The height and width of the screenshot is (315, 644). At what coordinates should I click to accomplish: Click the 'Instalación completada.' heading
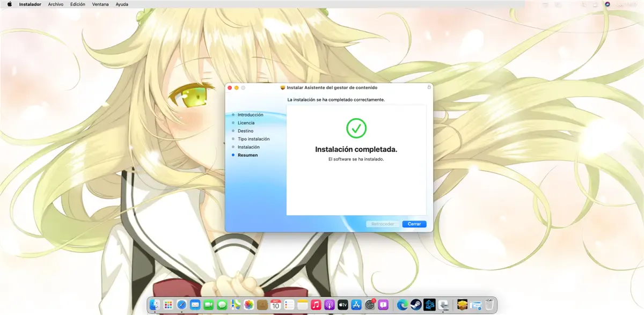coord(356,150)
